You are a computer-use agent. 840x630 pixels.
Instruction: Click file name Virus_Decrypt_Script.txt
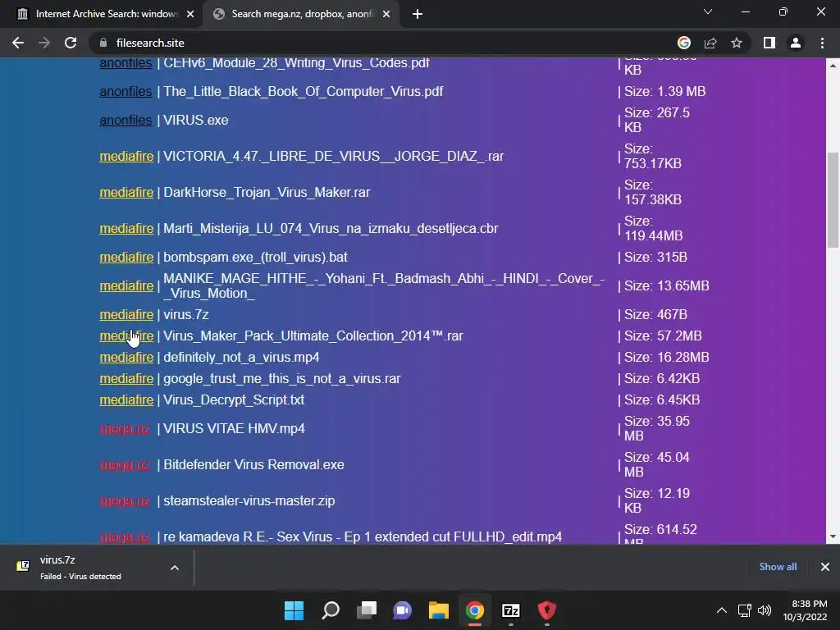tap(234, 400)
